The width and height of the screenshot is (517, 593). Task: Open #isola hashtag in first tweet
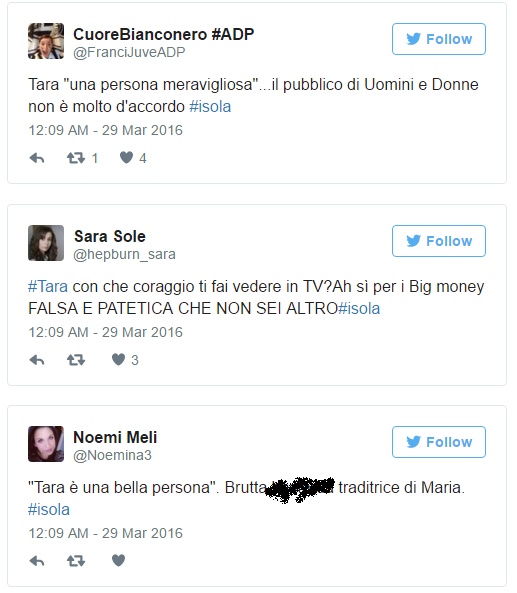210,107
